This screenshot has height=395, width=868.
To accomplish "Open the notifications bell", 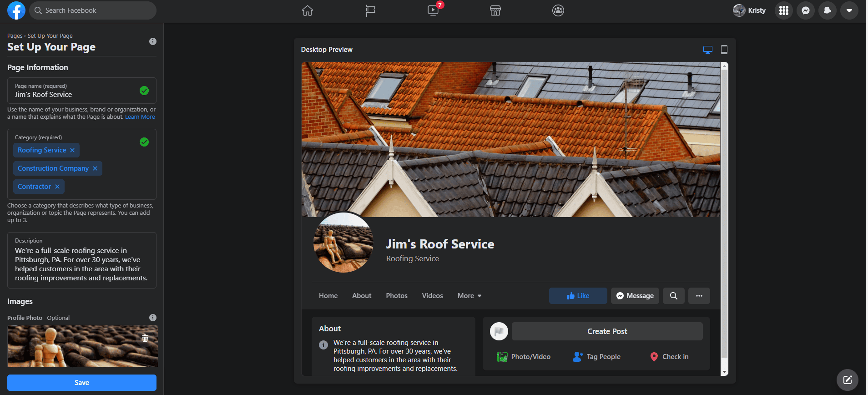I will coord(827,10).
